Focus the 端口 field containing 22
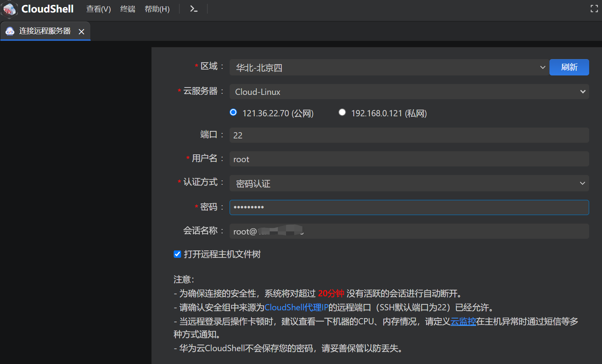Screen dimensions: 602x364 409,135
